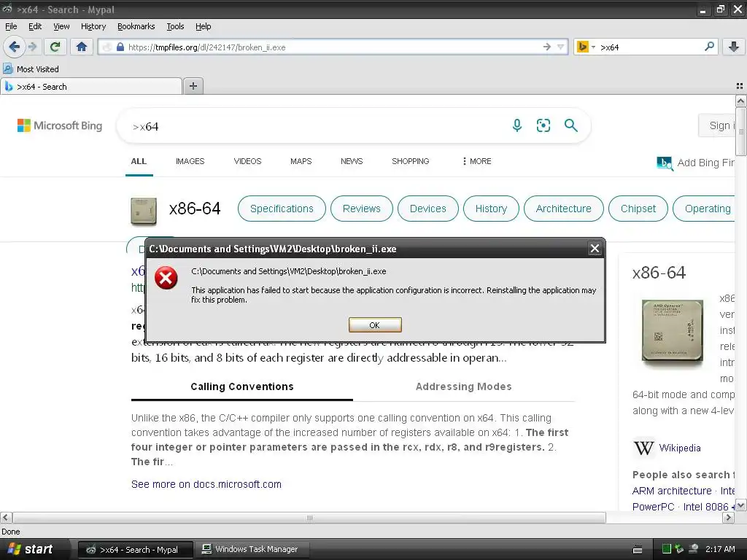The height and width of the screenshot is (560, 747).
Task: Switch to the MAPS search tab
Action: 301,161
